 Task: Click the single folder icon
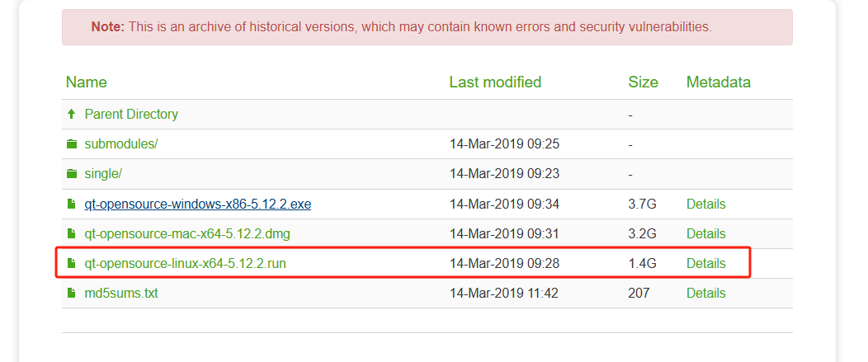72,174
